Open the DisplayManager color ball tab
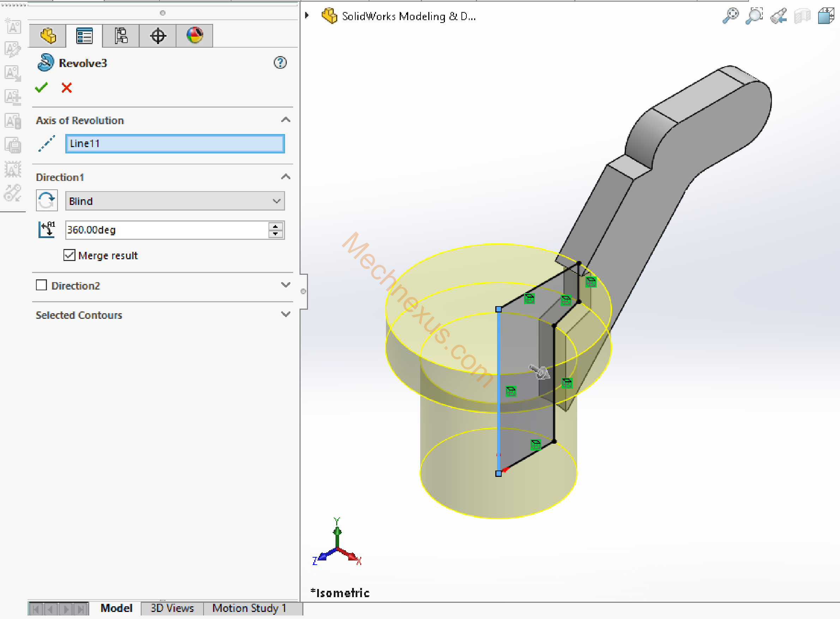Screen dimensions: 840x619 194,36
